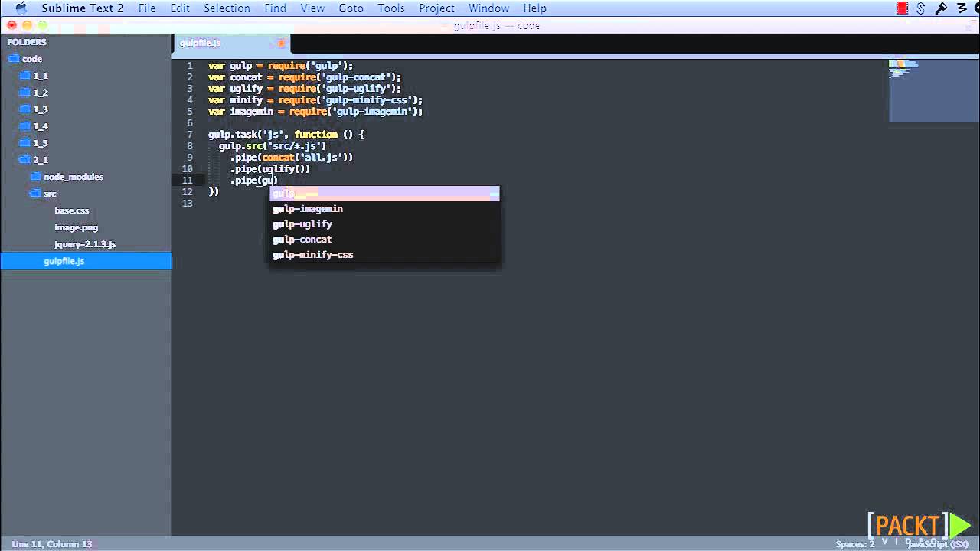
Task: Open image.png in the sidebar
Action: tap(76, 227)
